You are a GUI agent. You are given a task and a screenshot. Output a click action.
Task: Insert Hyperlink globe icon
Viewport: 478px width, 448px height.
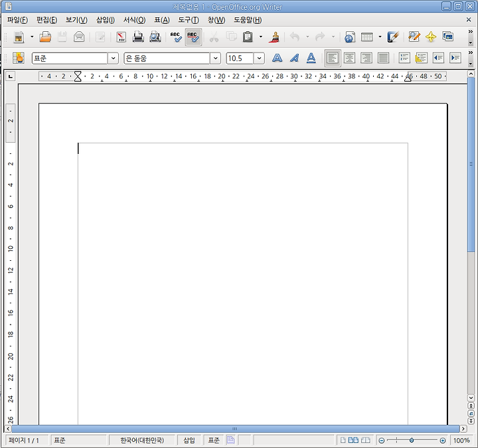(x=350, y=37)
